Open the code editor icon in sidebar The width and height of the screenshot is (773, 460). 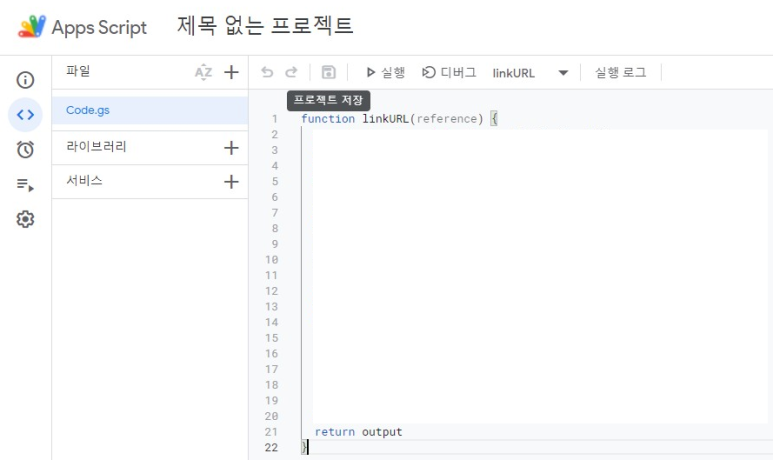click(25, 115)
